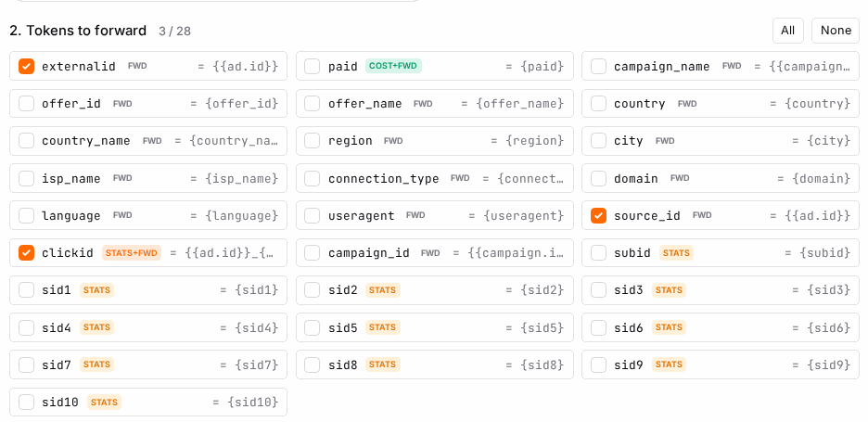Click the {language} value text
Viewport: 868px width, 422px height.
(241, 215)
